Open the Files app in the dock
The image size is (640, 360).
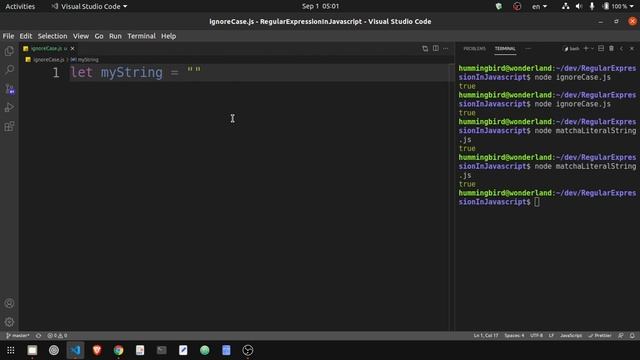coord(32,350)
